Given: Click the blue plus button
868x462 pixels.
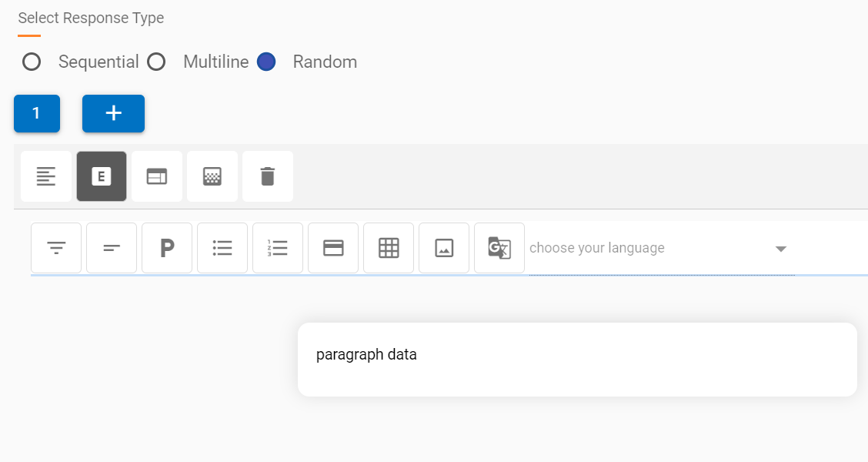Looking at the screenshot, I should (x=113, y=112).
